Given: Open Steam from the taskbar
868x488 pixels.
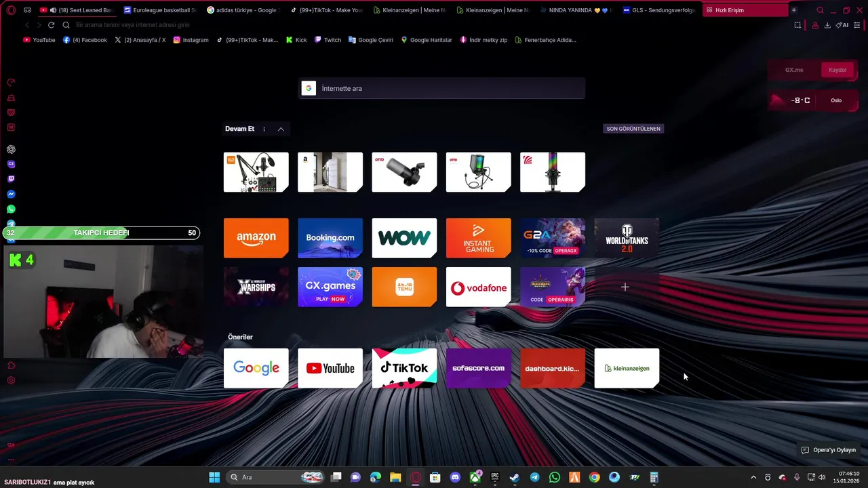Looking at the screenshot, I should pyautogui.click(x=515, y=477).
